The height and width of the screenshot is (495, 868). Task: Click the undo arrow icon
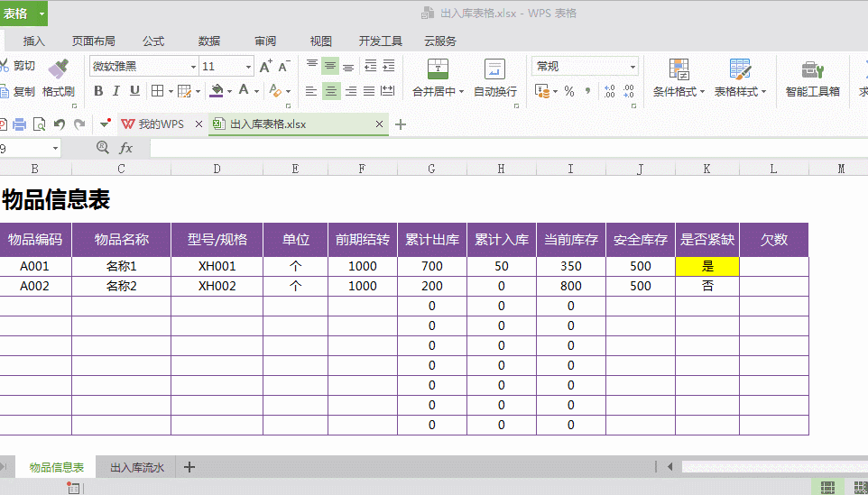(x=60, y=124)
